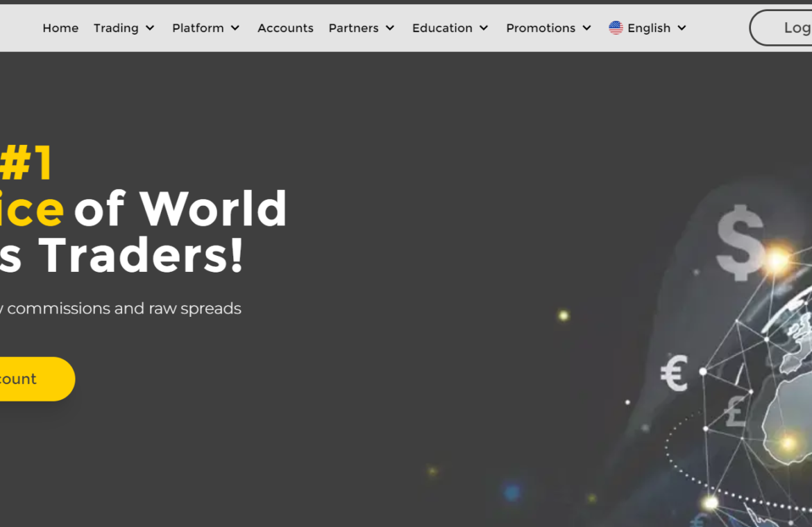
Task: Open the Platform dropdown menu
Action: point(205,28)
